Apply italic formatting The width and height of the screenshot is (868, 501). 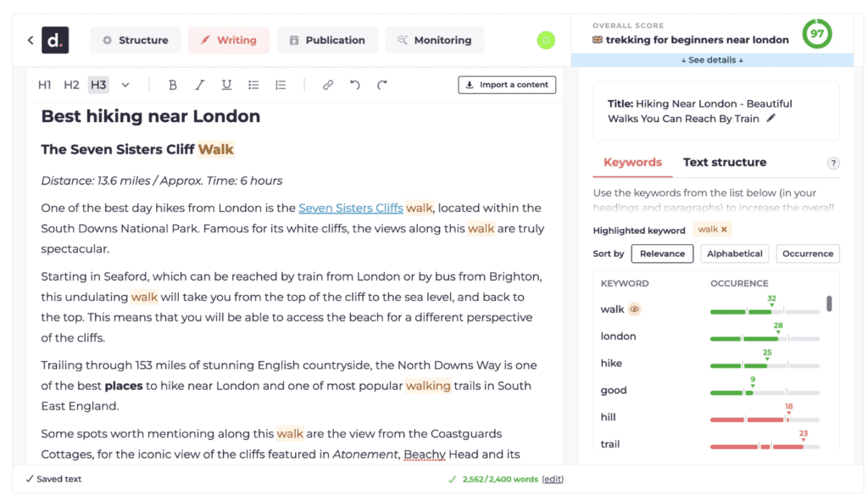(200, 85)
